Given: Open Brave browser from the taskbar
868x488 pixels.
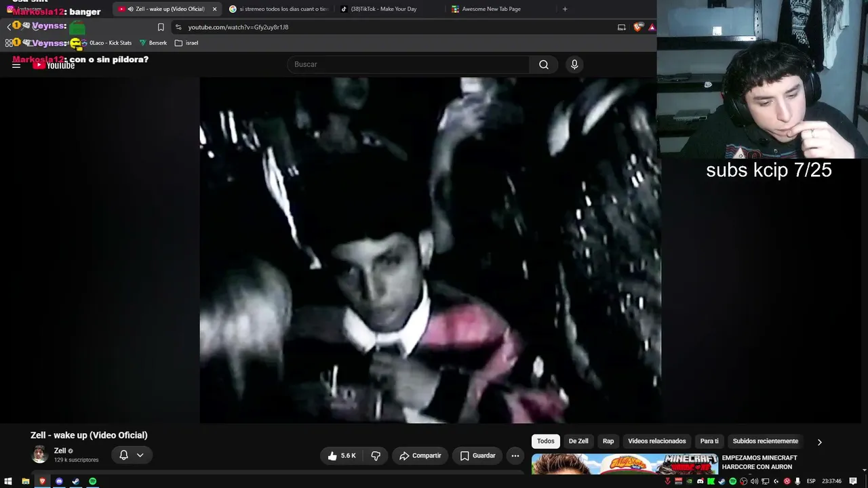Looking at the screenshot, I should coord(42,481).
